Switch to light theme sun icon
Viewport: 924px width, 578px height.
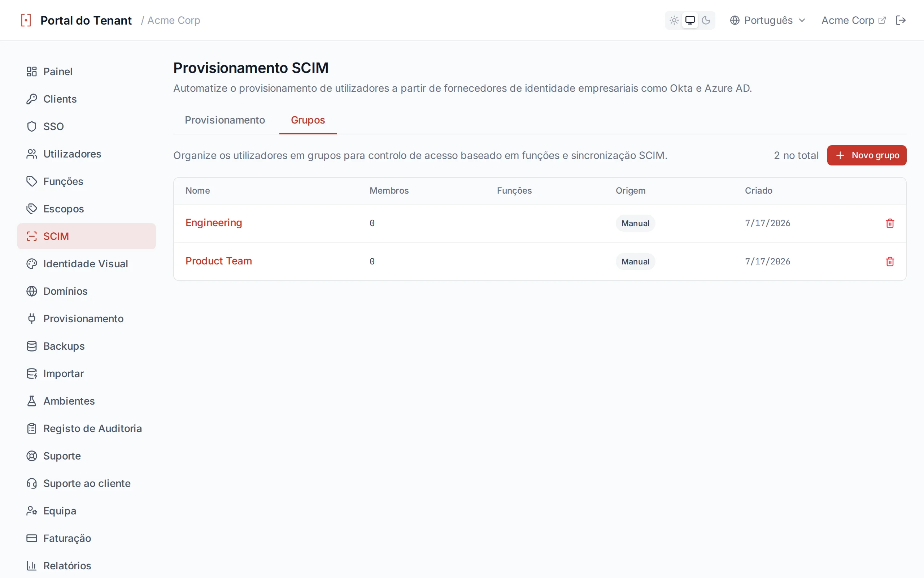click(674, 20)
